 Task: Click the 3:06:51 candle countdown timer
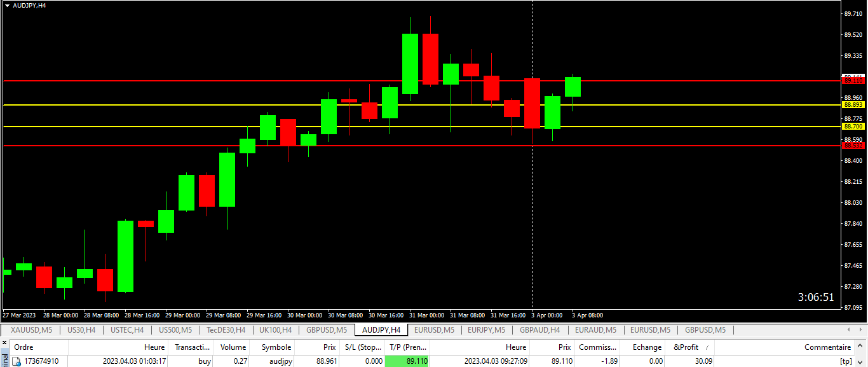point(816,297)
